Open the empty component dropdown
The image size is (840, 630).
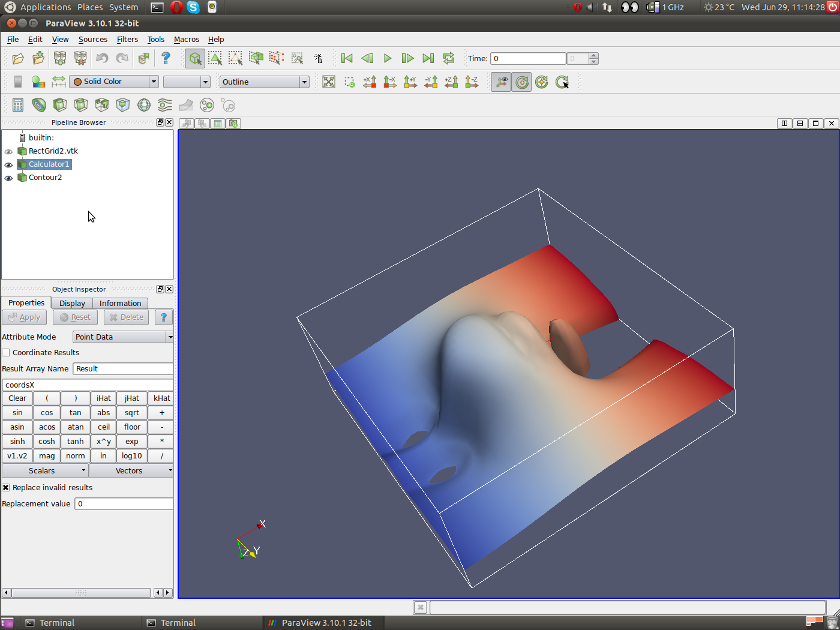pos(187,82)
